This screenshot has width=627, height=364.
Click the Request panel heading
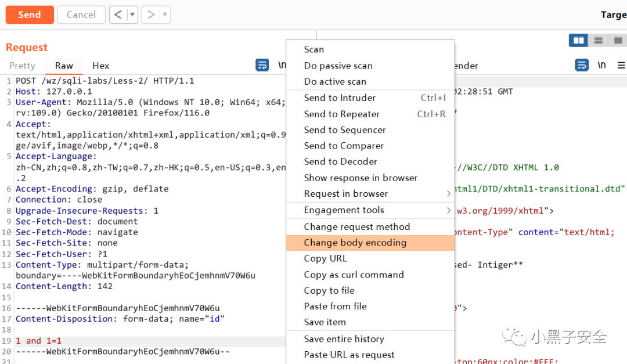click(x=27, y=48)
